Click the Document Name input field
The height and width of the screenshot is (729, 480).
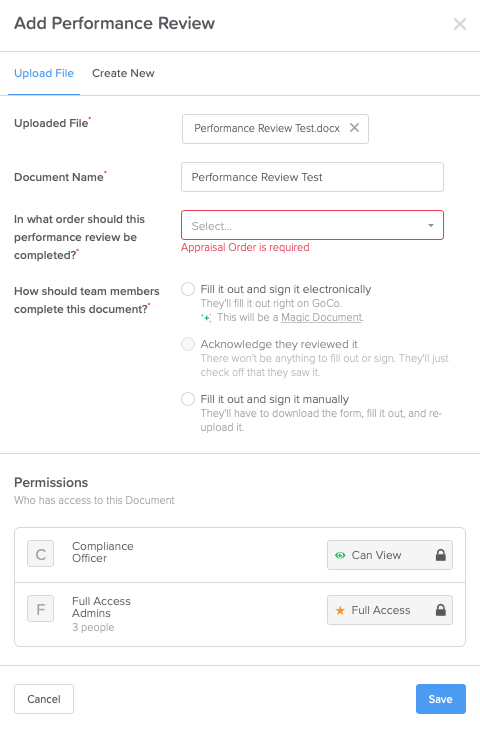tap(312, 177)
